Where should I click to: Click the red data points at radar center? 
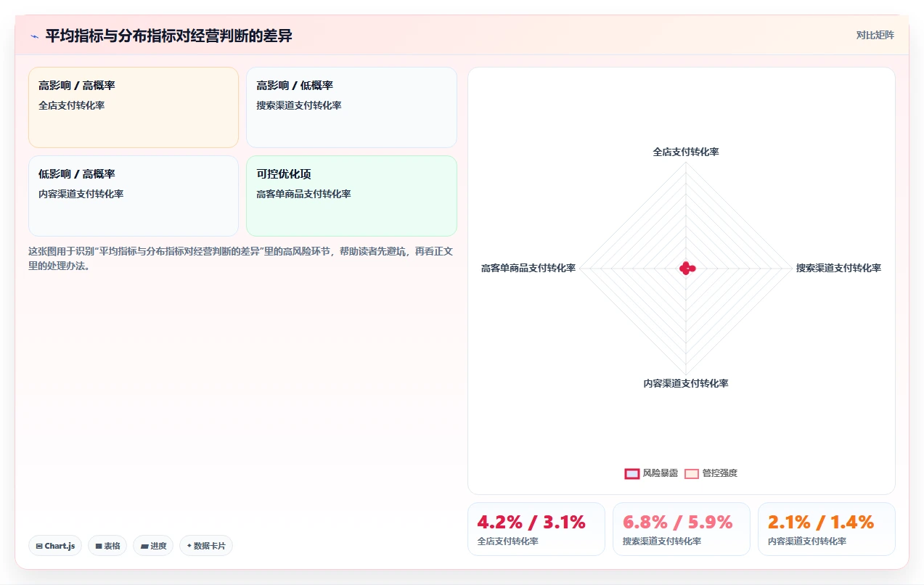pos(686,269)
